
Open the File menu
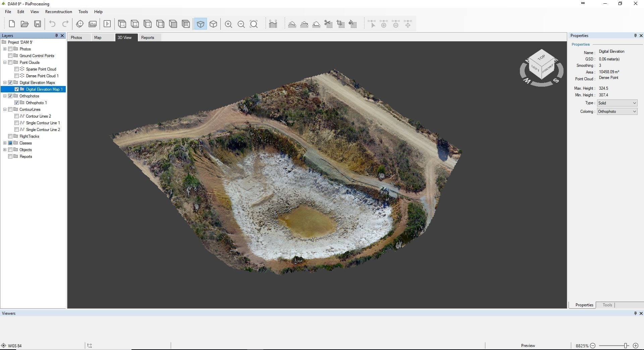pyautogui.click(x=8, y=12)
